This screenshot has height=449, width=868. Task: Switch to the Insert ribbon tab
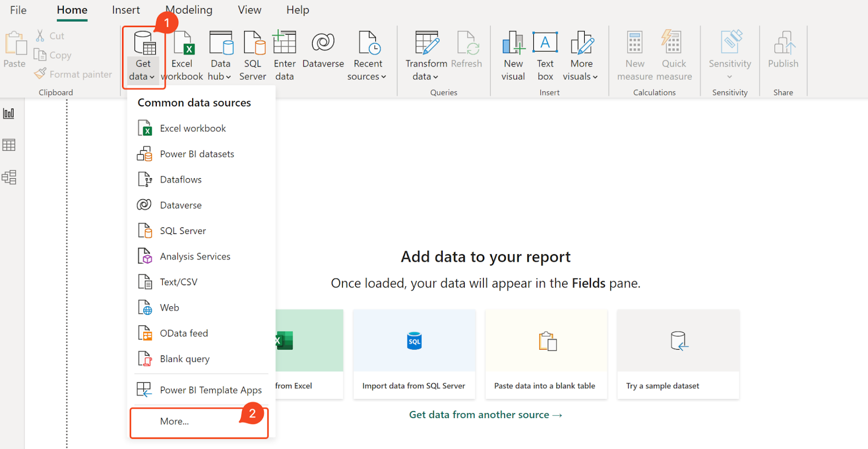(126, 10)
